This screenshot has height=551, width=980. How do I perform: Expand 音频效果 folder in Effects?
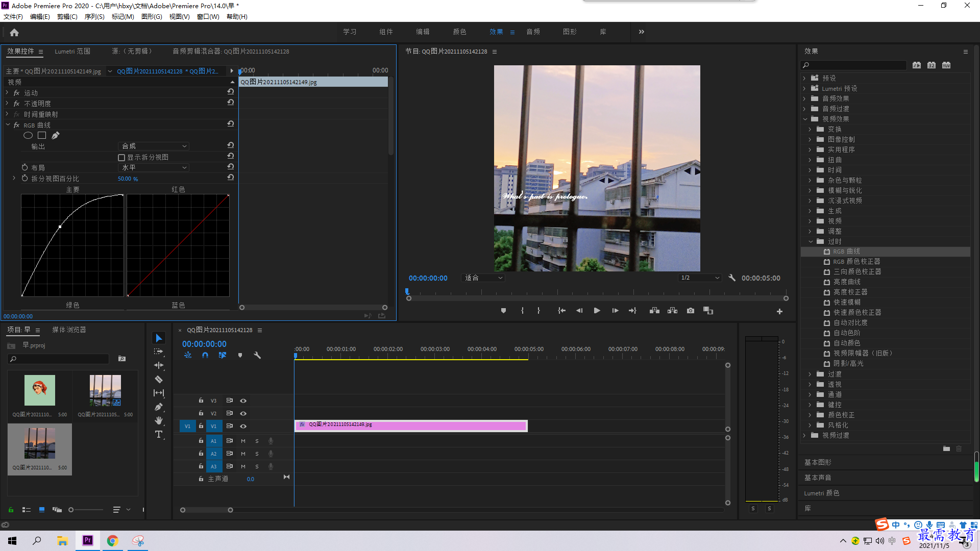(804, 98)
